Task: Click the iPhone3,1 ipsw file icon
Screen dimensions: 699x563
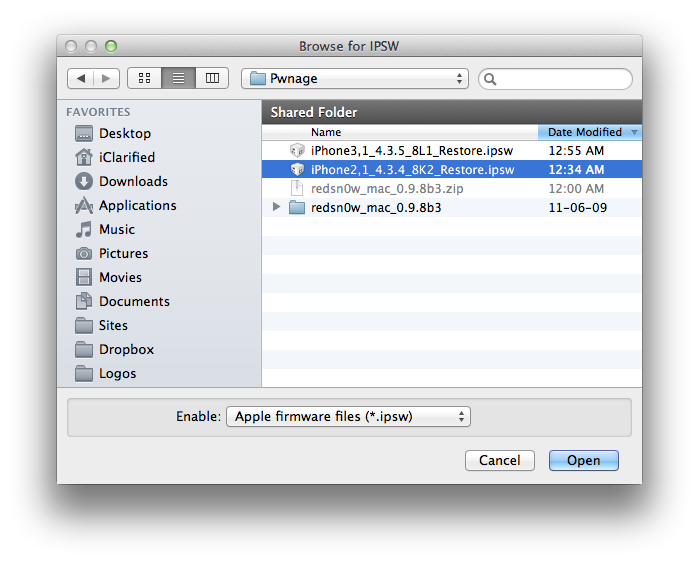Action: coord(297,151)
